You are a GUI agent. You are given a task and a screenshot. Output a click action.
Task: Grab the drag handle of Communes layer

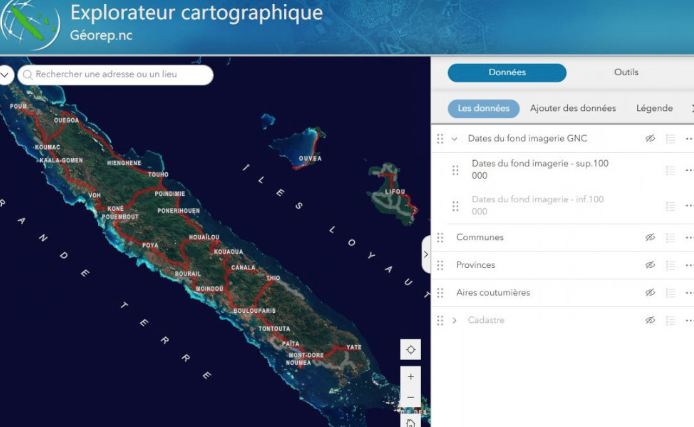point(440,237)
